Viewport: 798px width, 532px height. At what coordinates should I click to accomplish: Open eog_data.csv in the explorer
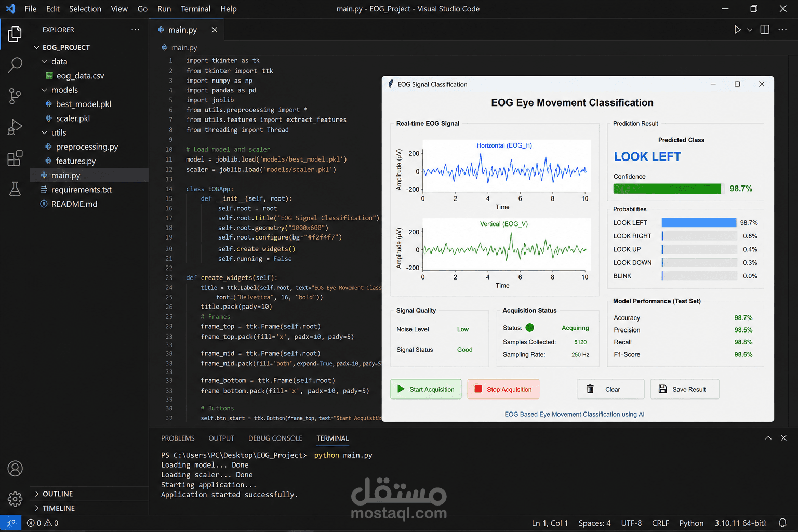point(80,76)
